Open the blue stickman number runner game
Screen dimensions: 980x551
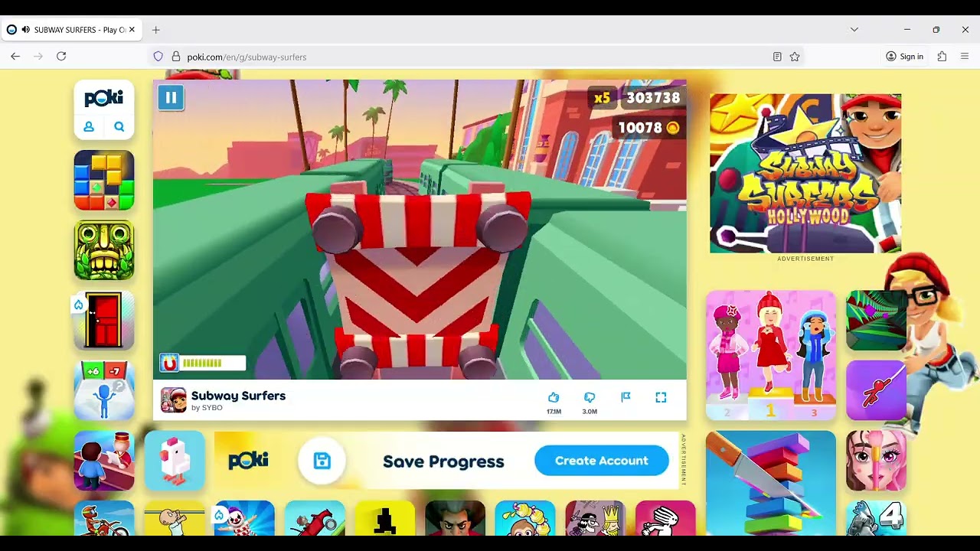104,390
